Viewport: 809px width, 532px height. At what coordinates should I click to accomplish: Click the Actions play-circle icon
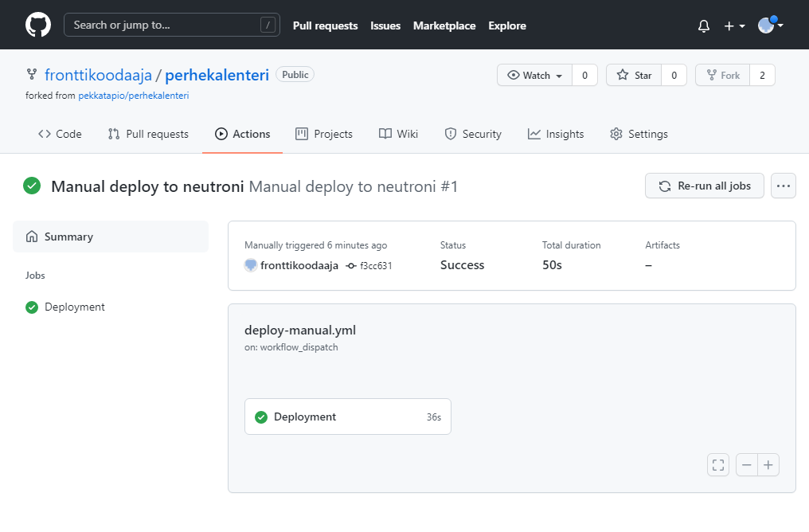[221, 134]
